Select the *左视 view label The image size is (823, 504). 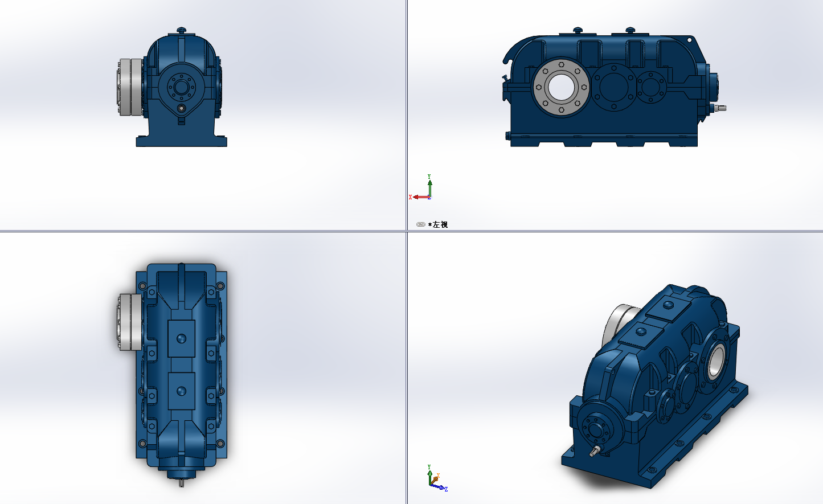(438, 224)
